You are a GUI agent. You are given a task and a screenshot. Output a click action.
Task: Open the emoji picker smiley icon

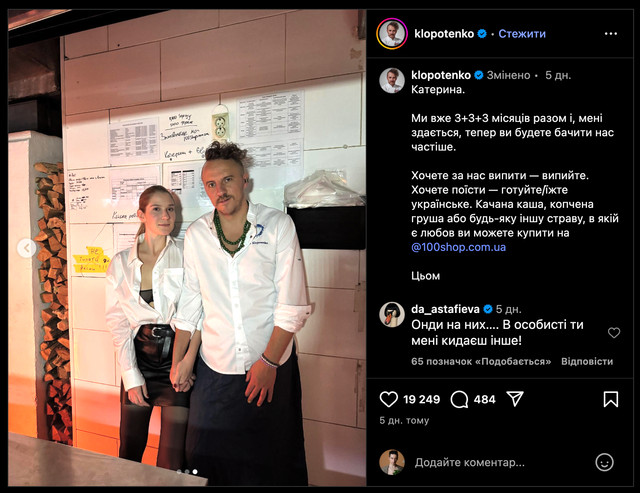pos(604,462)
